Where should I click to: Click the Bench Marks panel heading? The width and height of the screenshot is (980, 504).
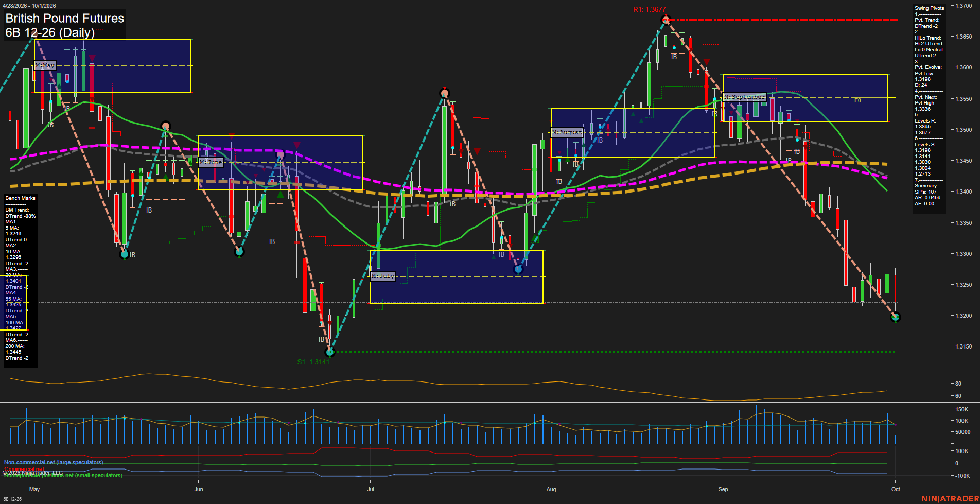[x=21, y=198]
